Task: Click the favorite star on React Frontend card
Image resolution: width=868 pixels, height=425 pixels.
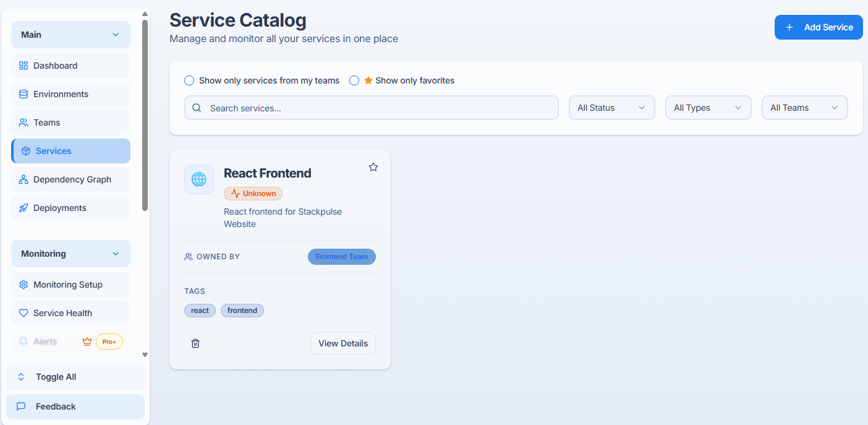Action: click(x=373, y=167)
